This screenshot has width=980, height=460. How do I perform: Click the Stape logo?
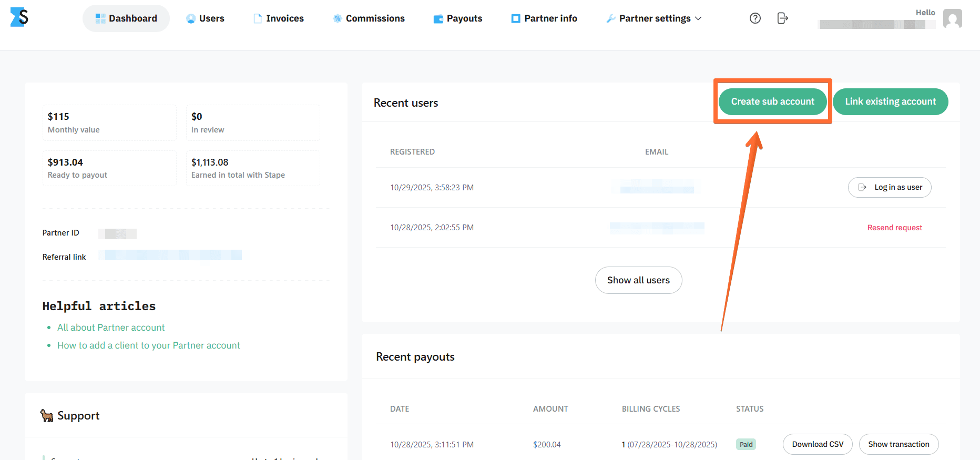point(19,17)
